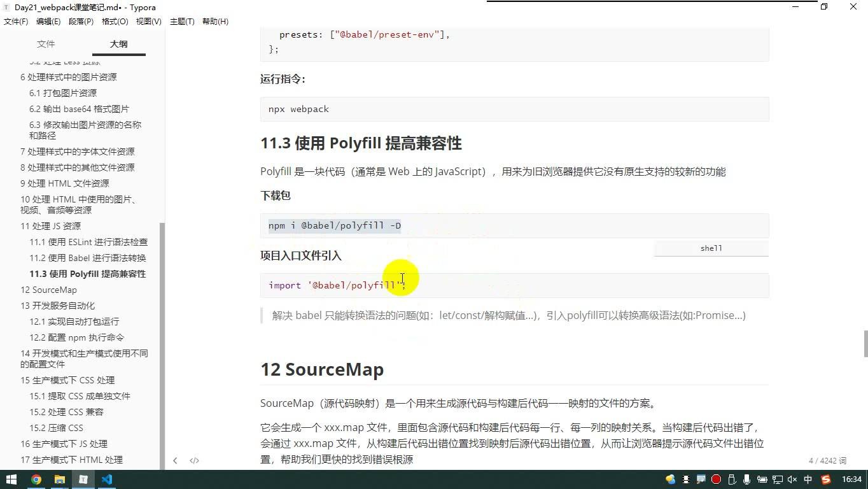Viewport: 868px width, 489px height.
Task: Open the 编辑(E) menu
Action: click(48, 22)
